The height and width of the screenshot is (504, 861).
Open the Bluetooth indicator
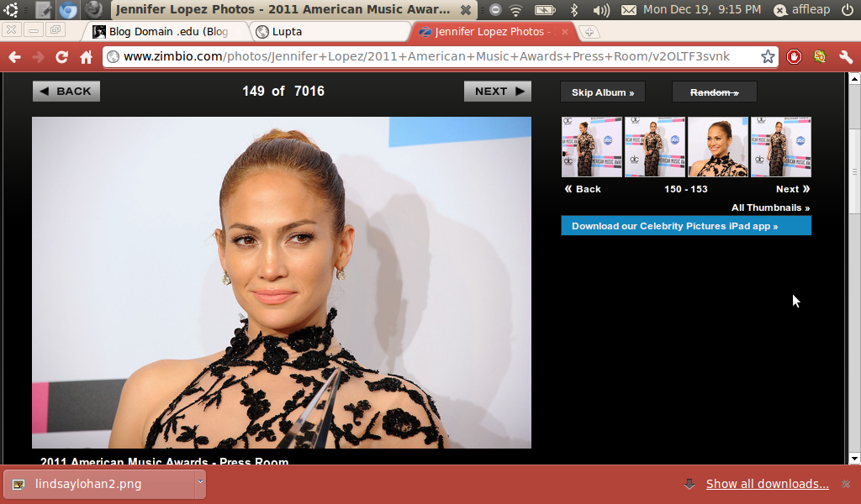point(573,9)
